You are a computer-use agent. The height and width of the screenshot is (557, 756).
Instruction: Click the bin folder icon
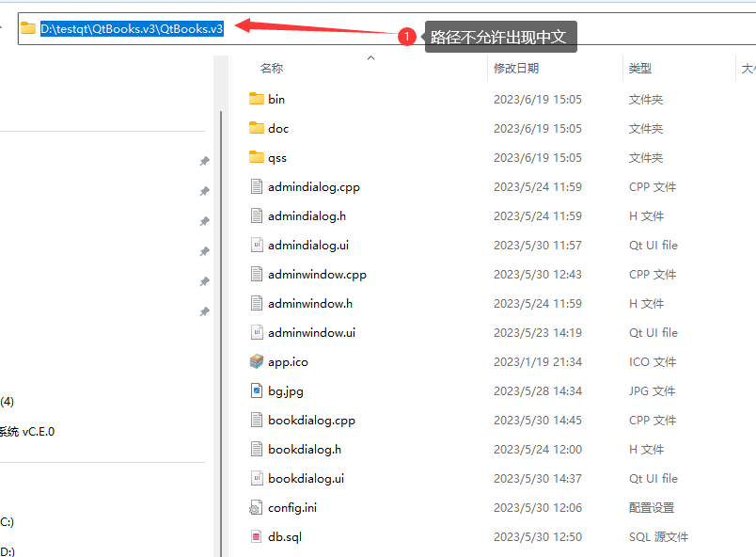point(257,99)
